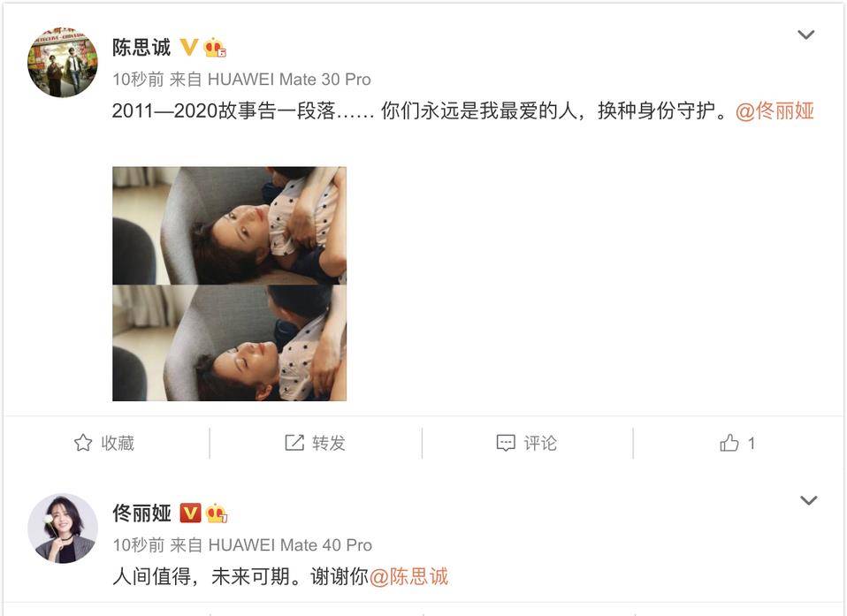Click the star icon beside 收藏
This screenshot has height=616, width=847.
82,444
